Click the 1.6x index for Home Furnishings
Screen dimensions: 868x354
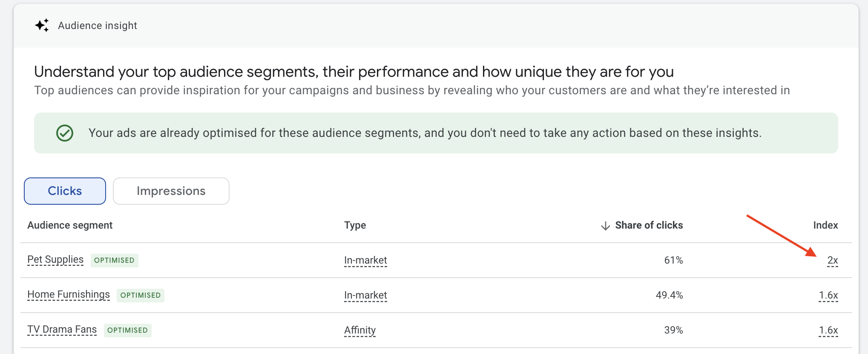click(828, 295)
